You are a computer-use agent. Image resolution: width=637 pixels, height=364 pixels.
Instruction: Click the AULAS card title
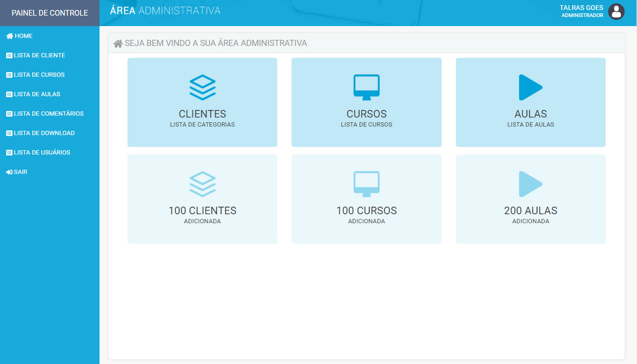pyautogui.click(x=530, y=114)
